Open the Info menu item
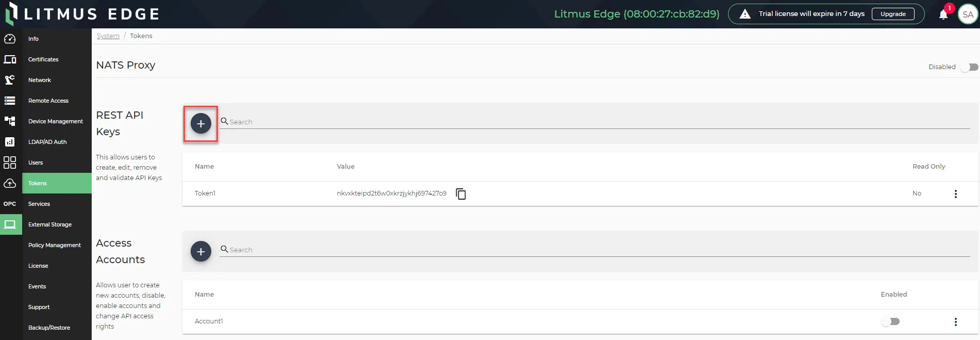Image resolution: width=980 pixels, height=340 pixels. coord(57,39)
